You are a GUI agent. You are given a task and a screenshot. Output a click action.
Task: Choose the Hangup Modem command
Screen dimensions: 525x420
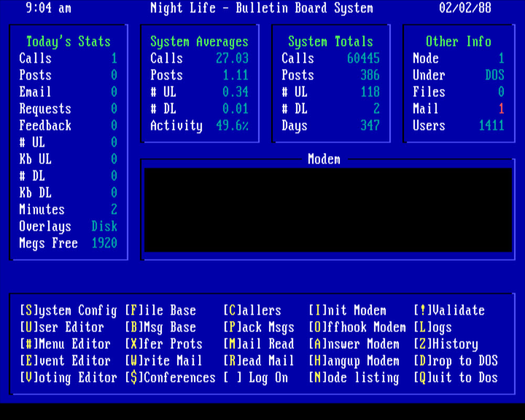coord(354,361)
